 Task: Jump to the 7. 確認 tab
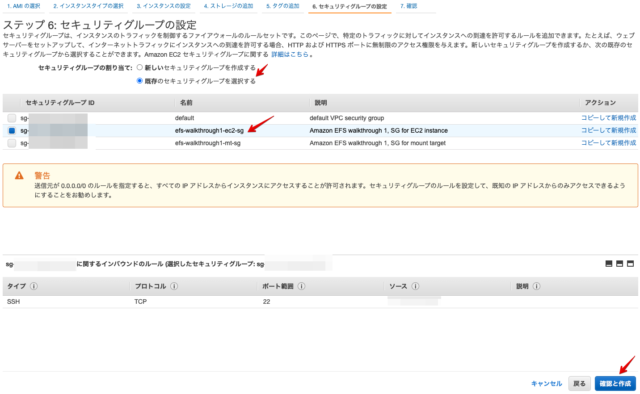click(x=409, y=6)
